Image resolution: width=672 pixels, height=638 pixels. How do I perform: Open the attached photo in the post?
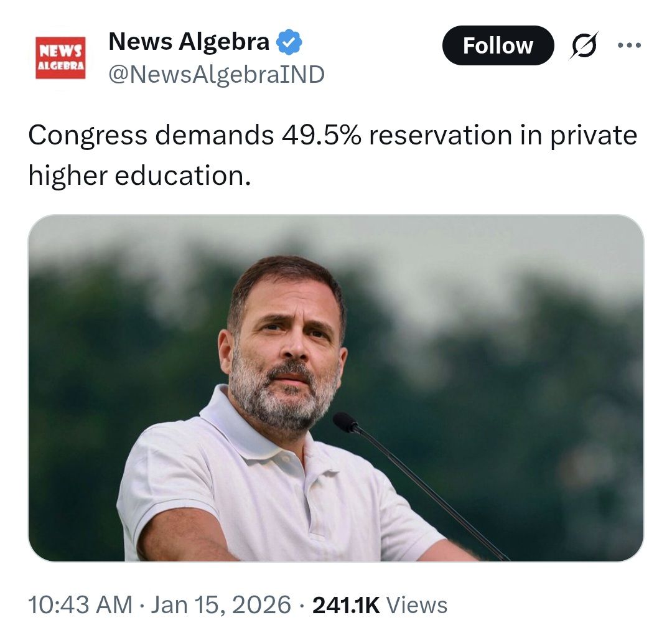coord(335,387)
